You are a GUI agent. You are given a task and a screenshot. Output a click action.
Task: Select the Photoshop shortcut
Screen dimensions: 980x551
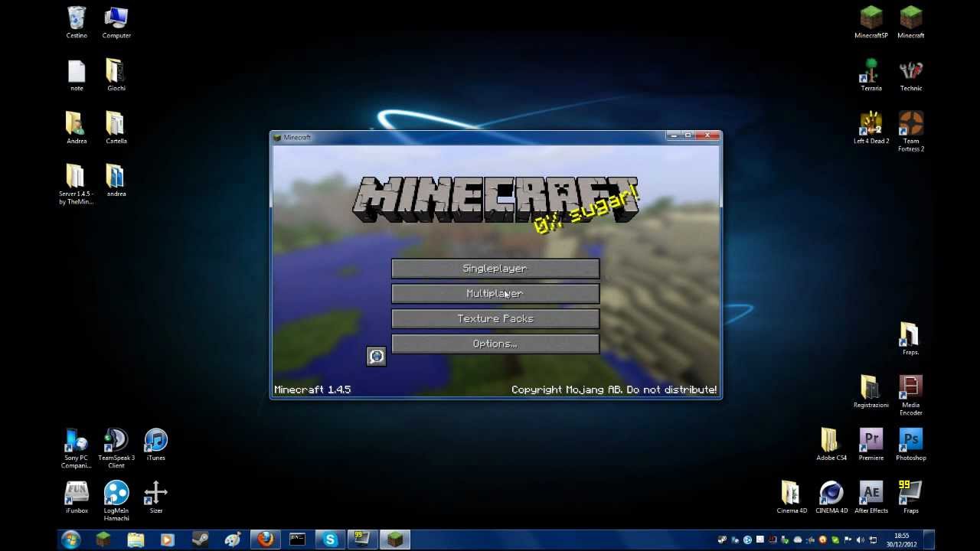(911, 445)
